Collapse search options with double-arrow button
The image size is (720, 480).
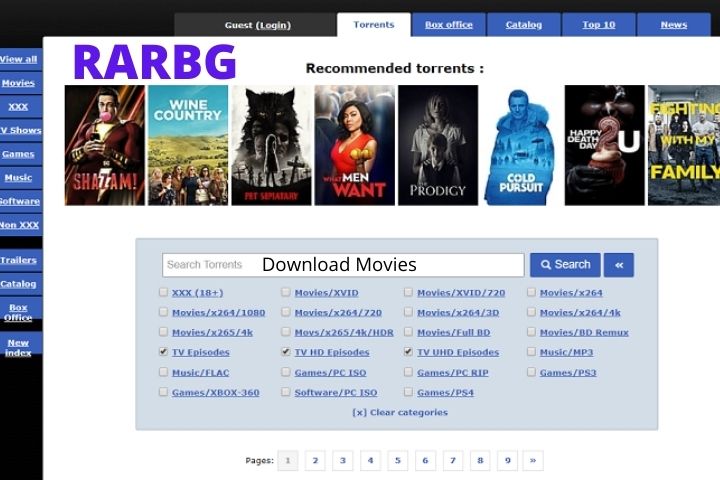tap(619, 265)
